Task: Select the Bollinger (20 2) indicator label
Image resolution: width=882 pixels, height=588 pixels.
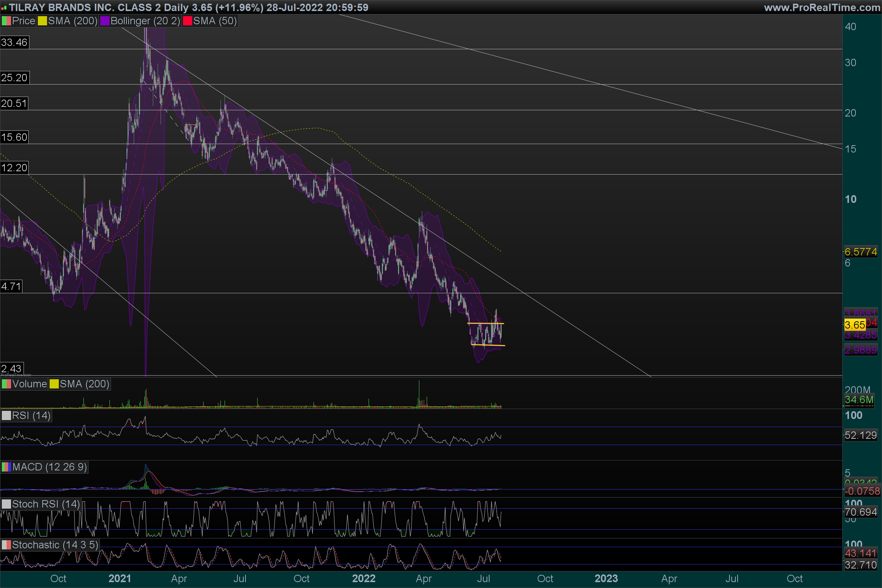Action: tap(145, 21)
